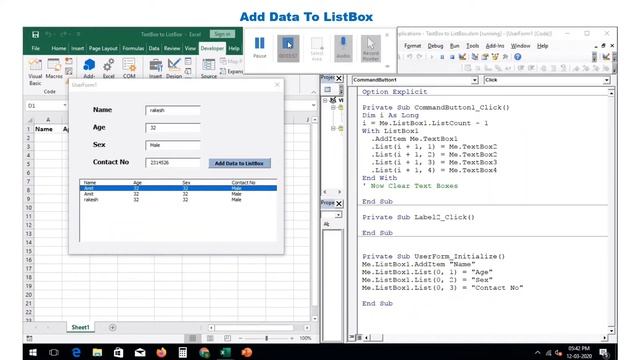Toggle Record Pointer in the recorder toolbar
640x360 pixels.
pos(371,48)
